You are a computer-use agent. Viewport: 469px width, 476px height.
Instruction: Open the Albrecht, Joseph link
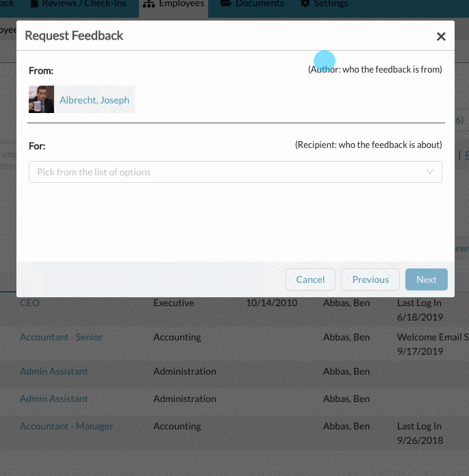pos(94,100)
